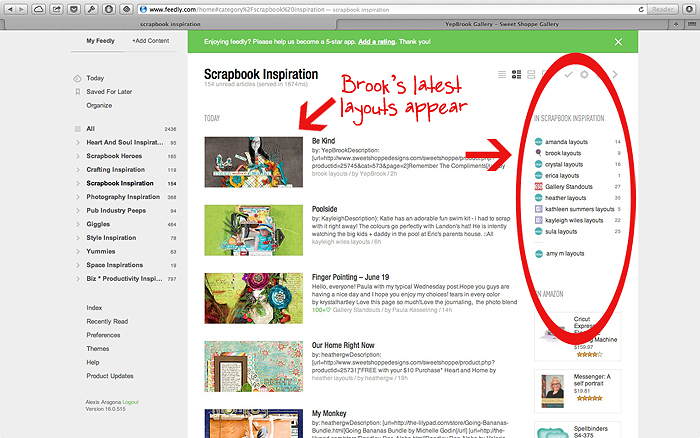This screenshot has height=438, width=700.
Task: Select All feeds in sidebar
Action: click(x=91, y=129)
